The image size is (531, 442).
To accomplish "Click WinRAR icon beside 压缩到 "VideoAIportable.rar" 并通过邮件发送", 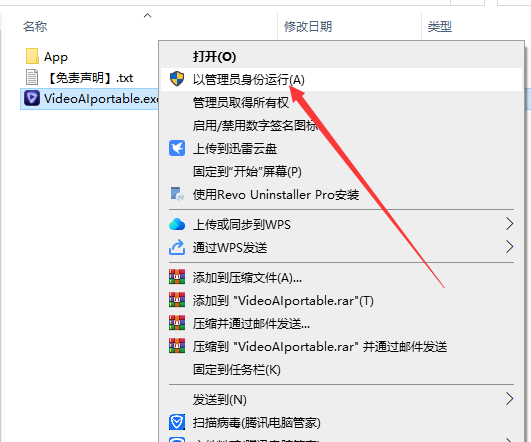I will click(x=177, y=346).
